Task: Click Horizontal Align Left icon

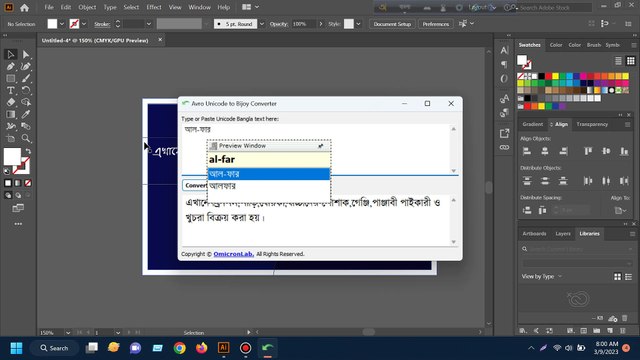Action: [527, 151]
